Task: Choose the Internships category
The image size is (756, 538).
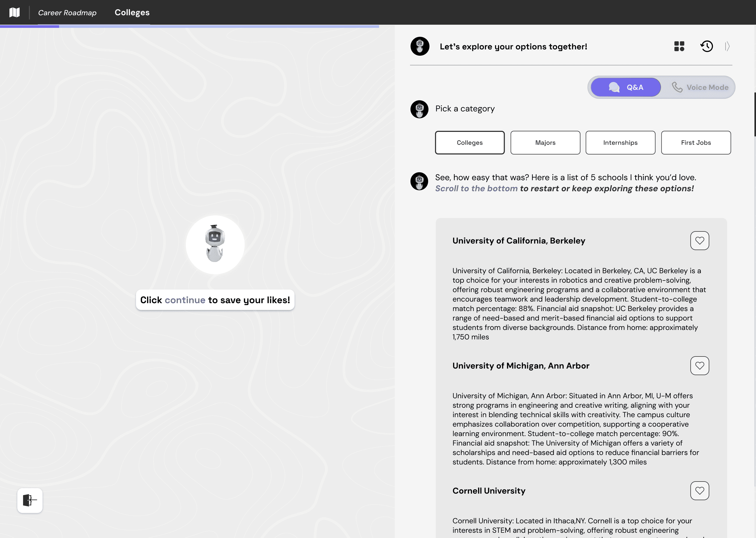Action: [620, 142]
